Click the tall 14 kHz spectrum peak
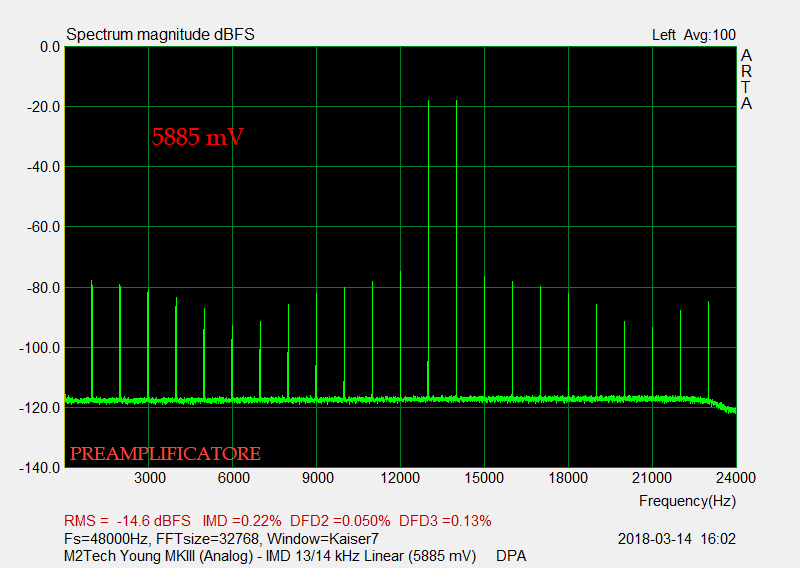This screenshot has height=568, width=800. click(x=457, y=249)
